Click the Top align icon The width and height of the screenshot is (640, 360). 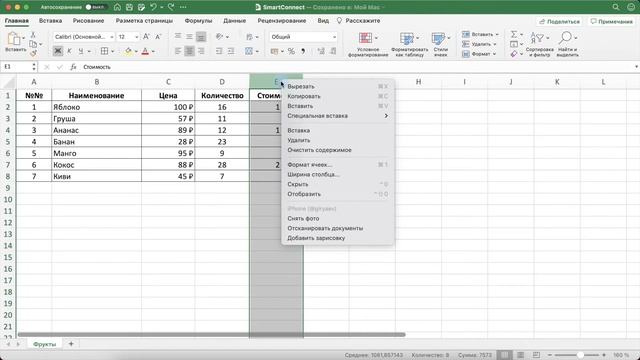(x=178, y=37)
